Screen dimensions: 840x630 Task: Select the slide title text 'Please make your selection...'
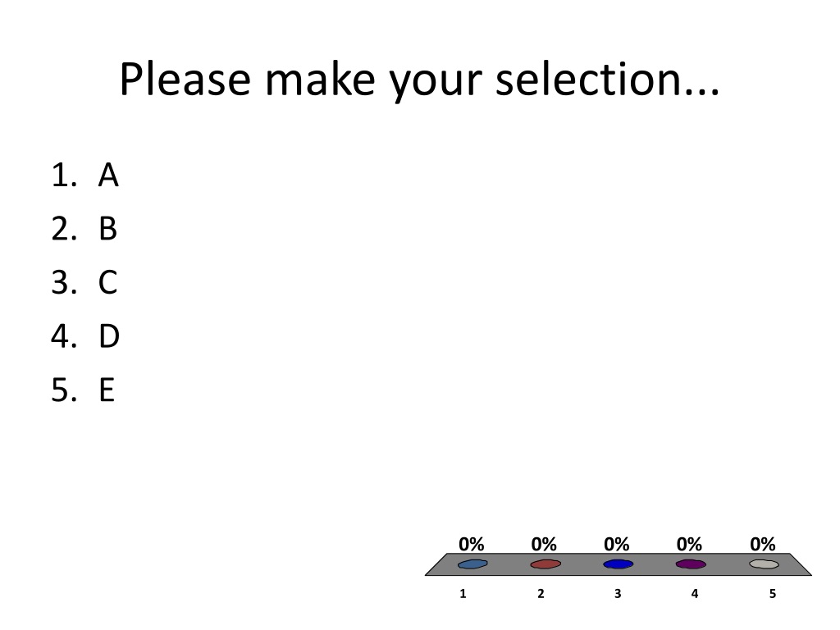pyautogui.click(x=419, y=80)
